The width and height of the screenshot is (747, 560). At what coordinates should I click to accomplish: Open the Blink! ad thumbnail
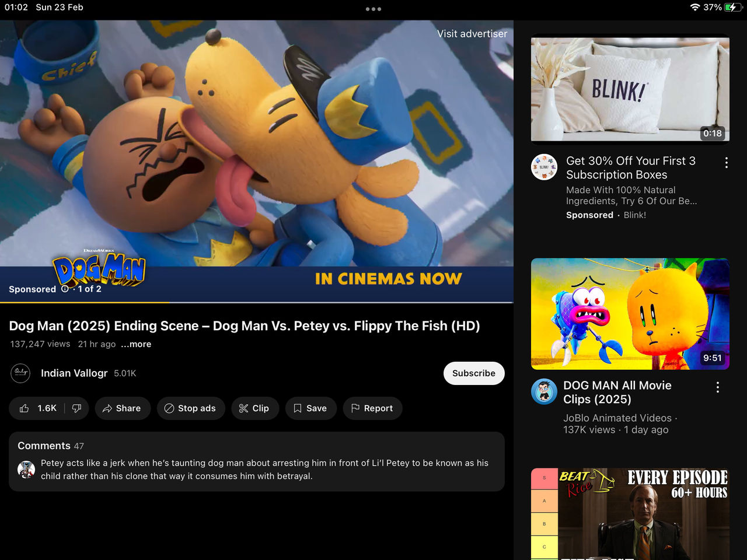click(x=630, y=90)
